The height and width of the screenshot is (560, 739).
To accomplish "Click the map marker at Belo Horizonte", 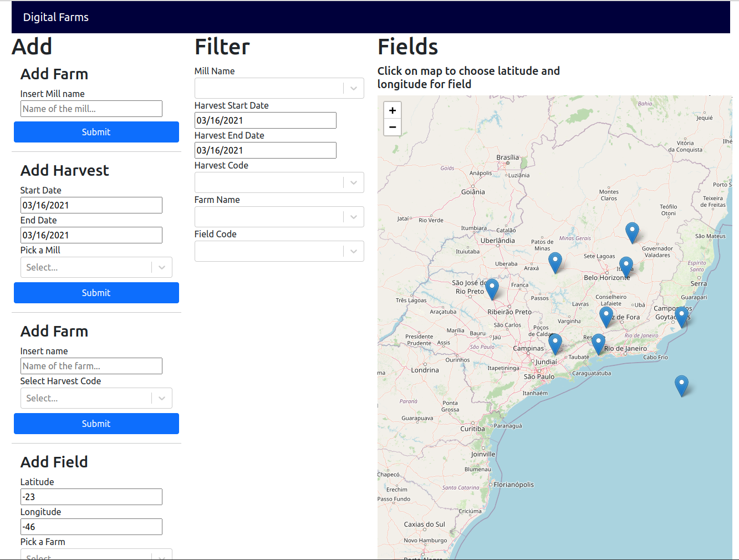I will 626,267.
